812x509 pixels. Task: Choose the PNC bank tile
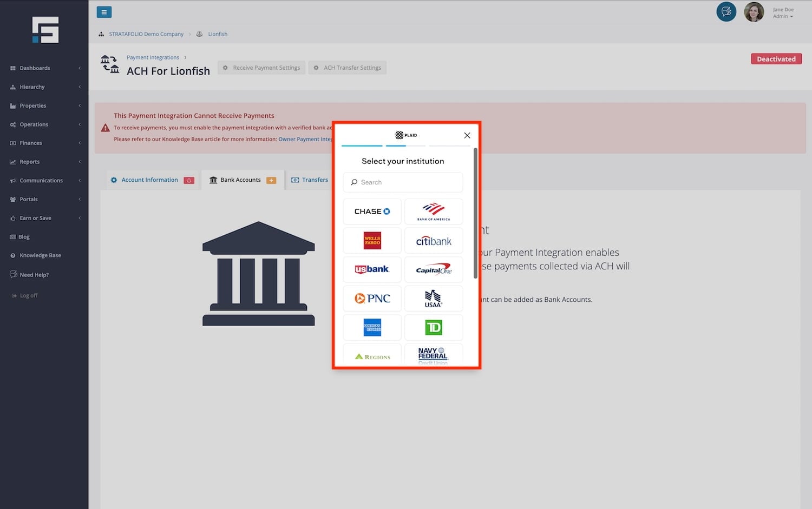(372, 298)
